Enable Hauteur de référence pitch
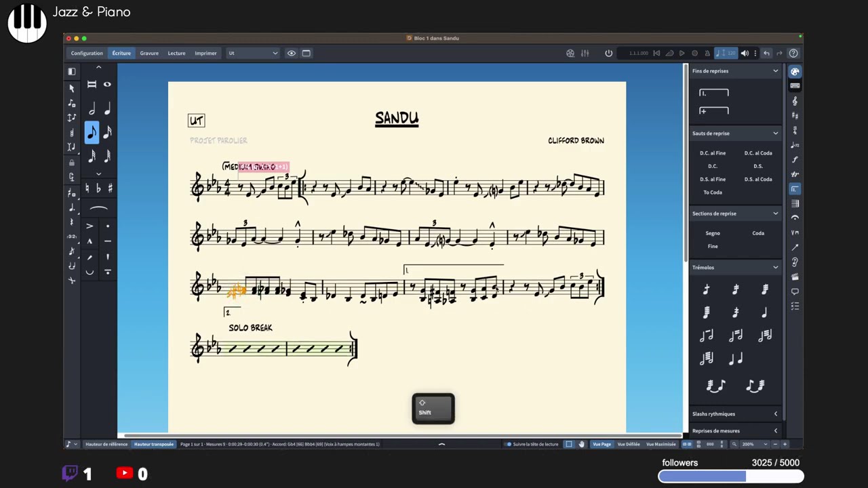Screen dimensions: 868x488 click(106, 444)
